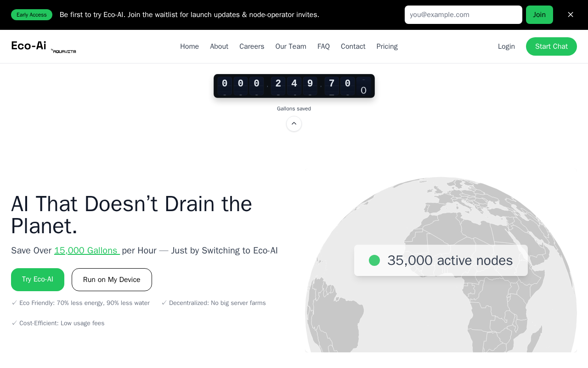Focus the waitlist email input field
This screenshot has height=368, width=588.
(463, 15)
